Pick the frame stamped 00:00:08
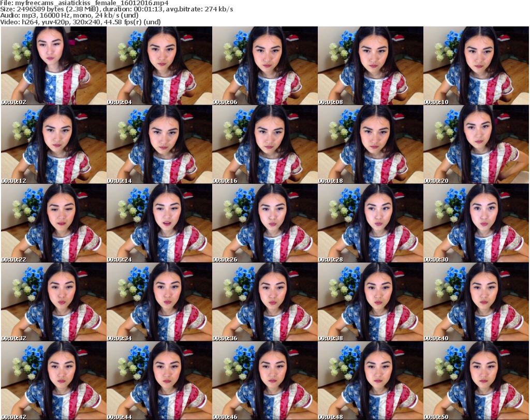 click(x=371, y=66)
